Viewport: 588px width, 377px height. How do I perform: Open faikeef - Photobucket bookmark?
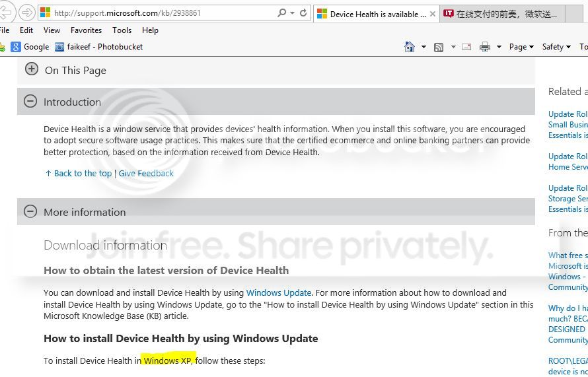tap(99, 47)
